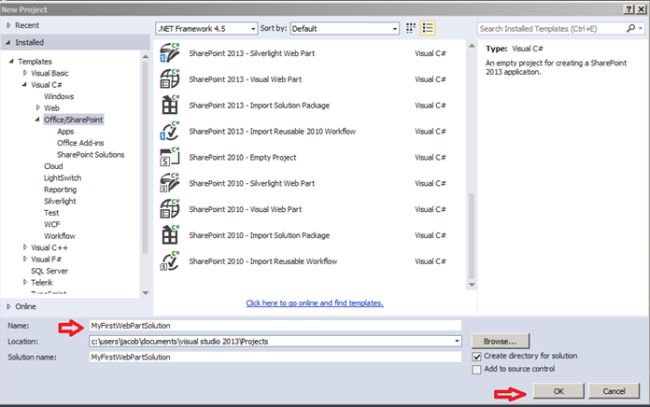
Task: Choose SharePoint 2013 Import Solution Package icon
Action: coord(170,105)
